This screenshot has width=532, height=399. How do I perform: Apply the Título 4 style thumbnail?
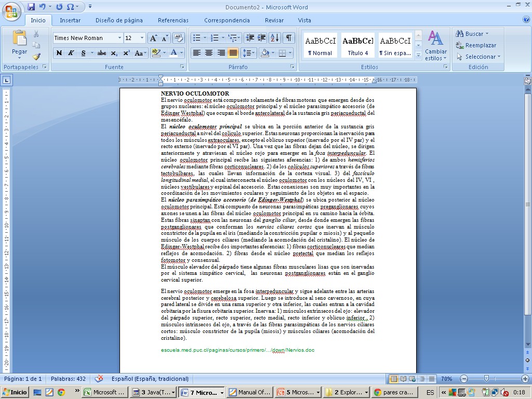358,46
